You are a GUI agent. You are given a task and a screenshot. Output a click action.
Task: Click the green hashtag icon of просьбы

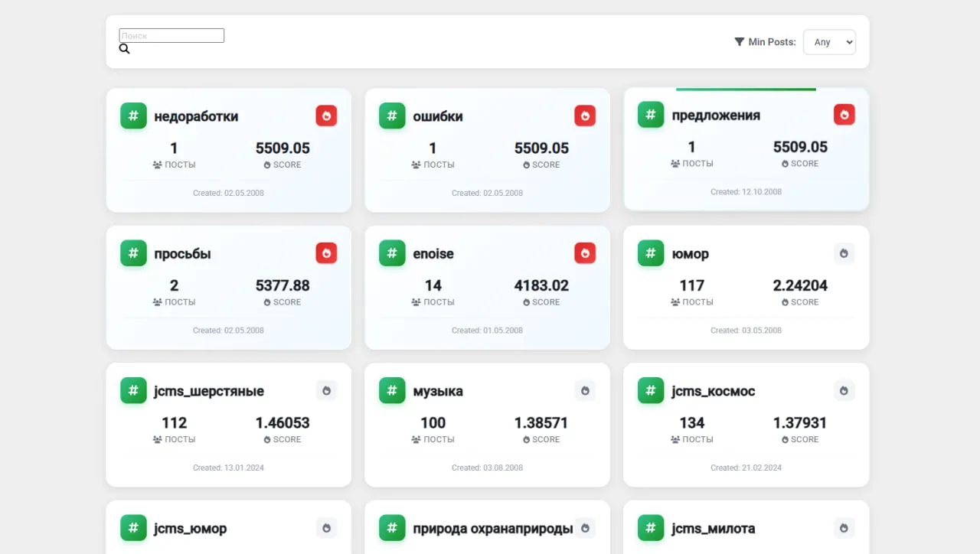click(x=133, y=253)
